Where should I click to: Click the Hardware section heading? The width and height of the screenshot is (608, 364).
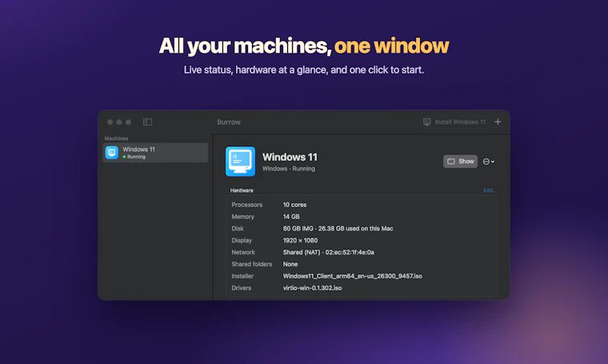tap(242, 190)
